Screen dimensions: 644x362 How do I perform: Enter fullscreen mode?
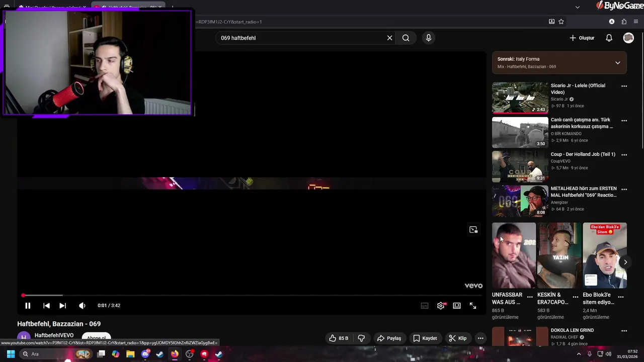tap(473, 306)
